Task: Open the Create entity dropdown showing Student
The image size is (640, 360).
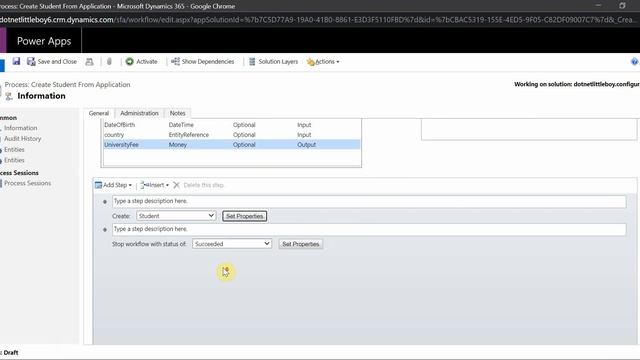Action: 176,216
